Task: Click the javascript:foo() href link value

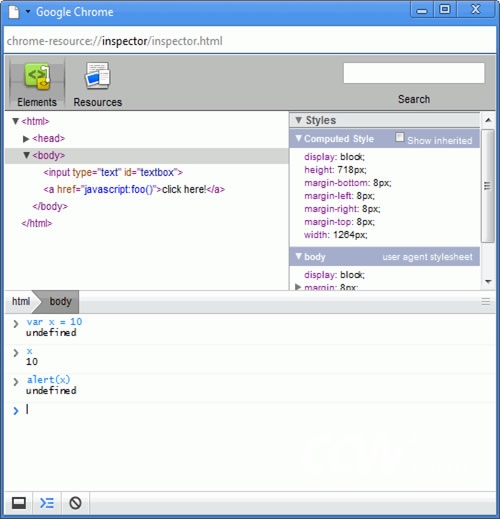Action: point(118,189)
